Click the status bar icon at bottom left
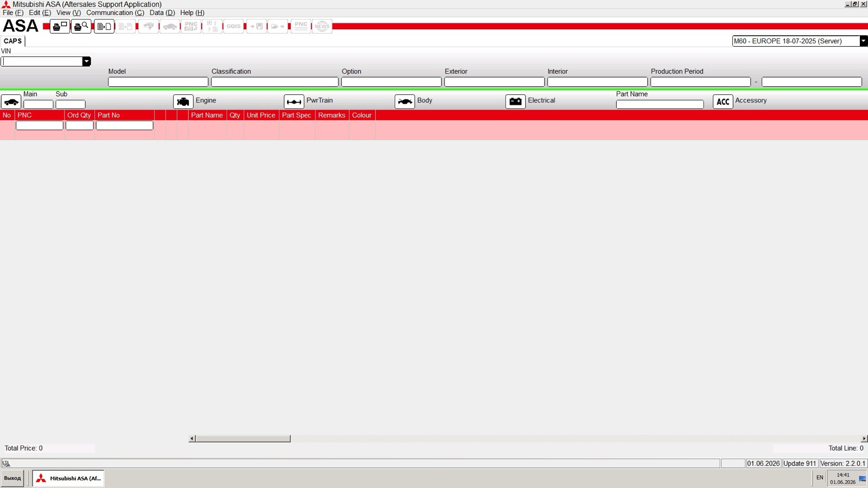Viewport: 868px width, 488px height. click(x=6, y=464)
